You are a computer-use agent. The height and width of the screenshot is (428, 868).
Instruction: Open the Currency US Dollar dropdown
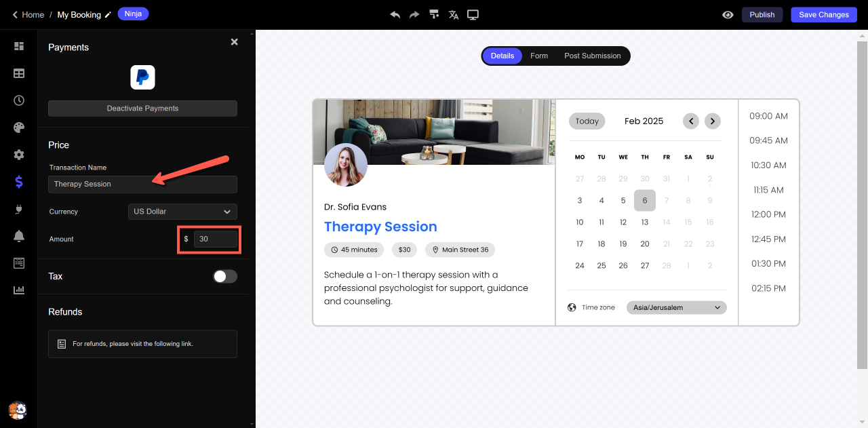[182, 212]
